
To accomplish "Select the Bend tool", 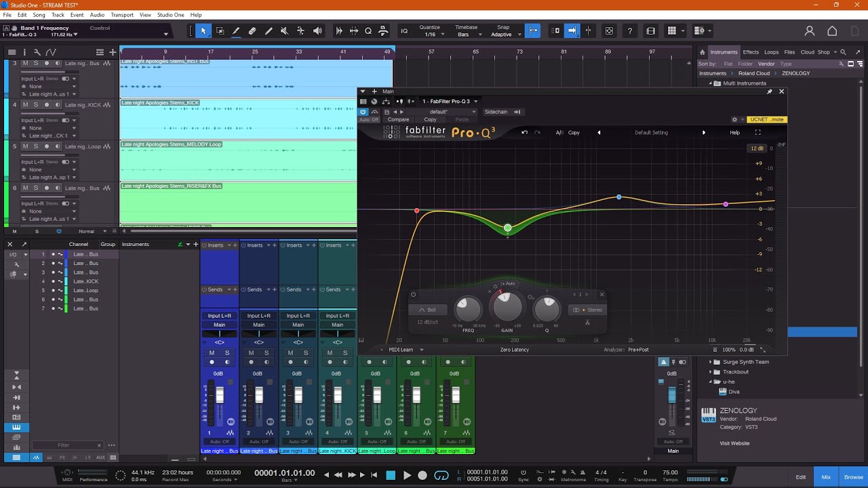I will tap(301, 30).
